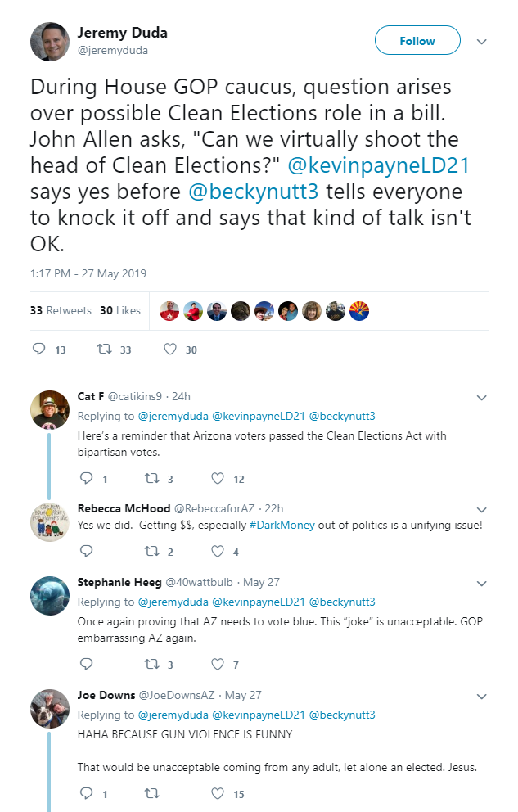Open Stephanie Heeg's profile picture
Image resolution: width=518 pixels, height=812 pixels.
[x=50, y=595]
